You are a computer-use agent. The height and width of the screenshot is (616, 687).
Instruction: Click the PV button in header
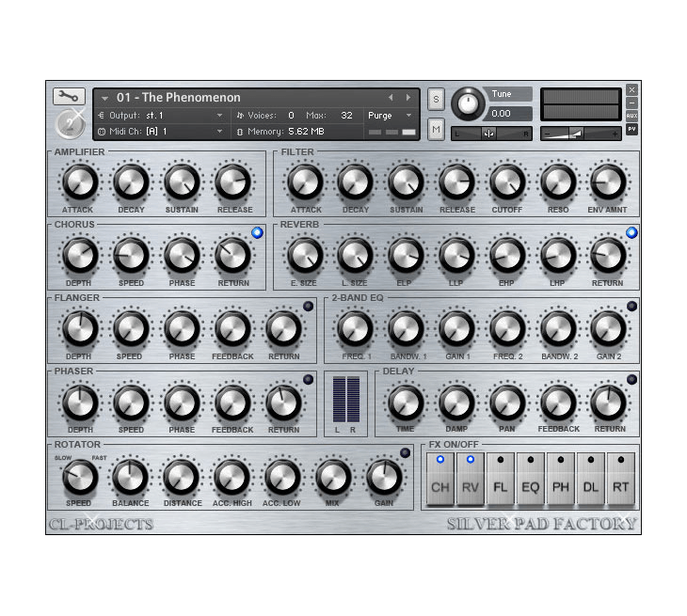(631, 129)
